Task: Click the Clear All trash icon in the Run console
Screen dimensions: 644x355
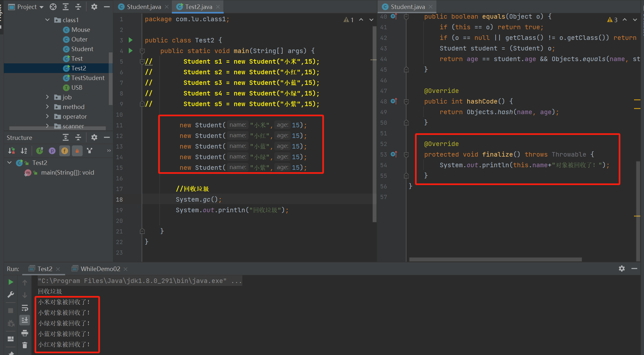Action: 25,345
